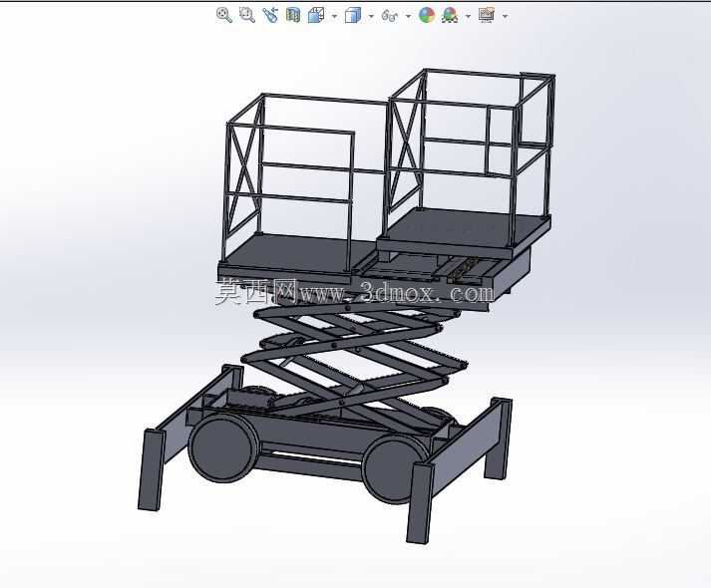The width and height of the screenshot is (711, 588).
Task: Open the Hide/Show Items dropdown arrow
Action: [408, 16]
